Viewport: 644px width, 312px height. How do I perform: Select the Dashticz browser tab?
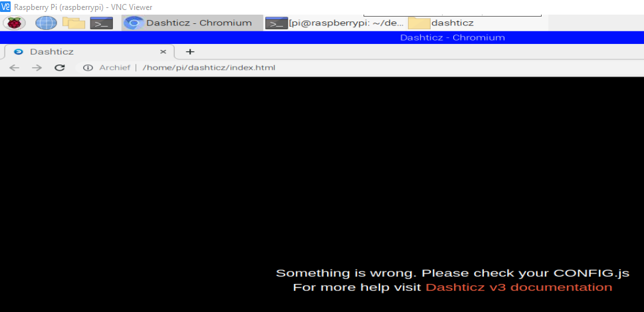click(90, 52)
